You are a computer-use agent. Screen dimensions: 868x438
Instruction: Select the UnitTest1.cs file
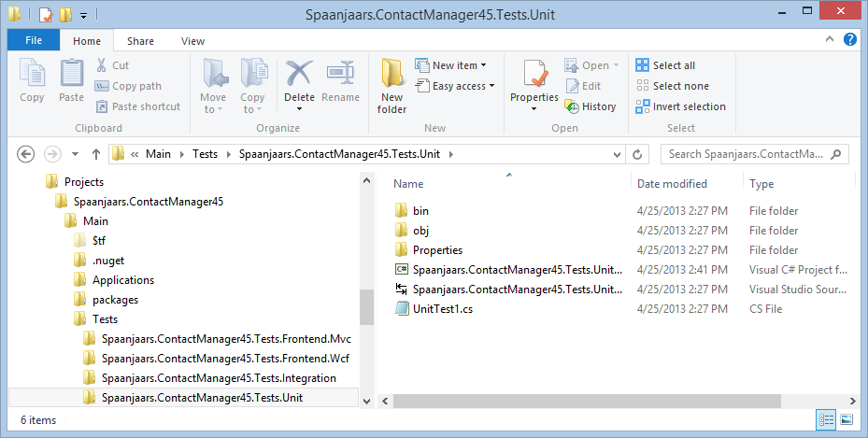[x=442, y=309]
